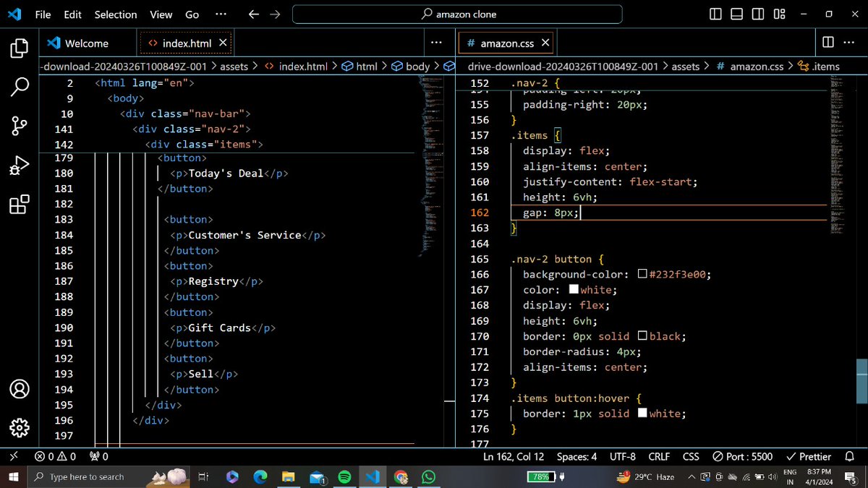Click the ports forwarded indicator
This screenshot has width=868, height=488.
point(99,456)
